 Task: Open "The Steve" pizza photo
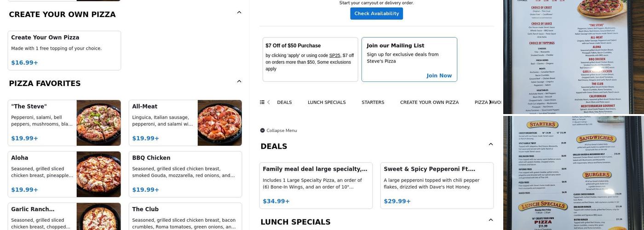tap(98, 123)
